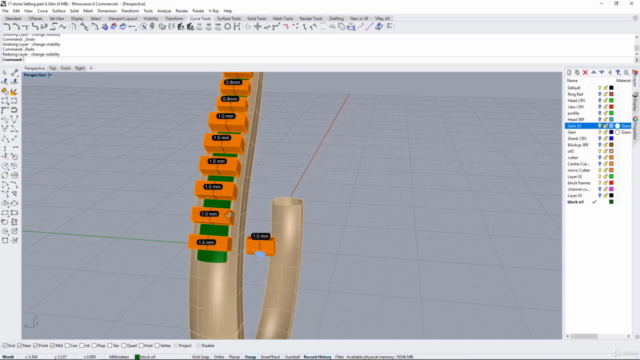Click the crosshair point icon in toolbar

258,27
